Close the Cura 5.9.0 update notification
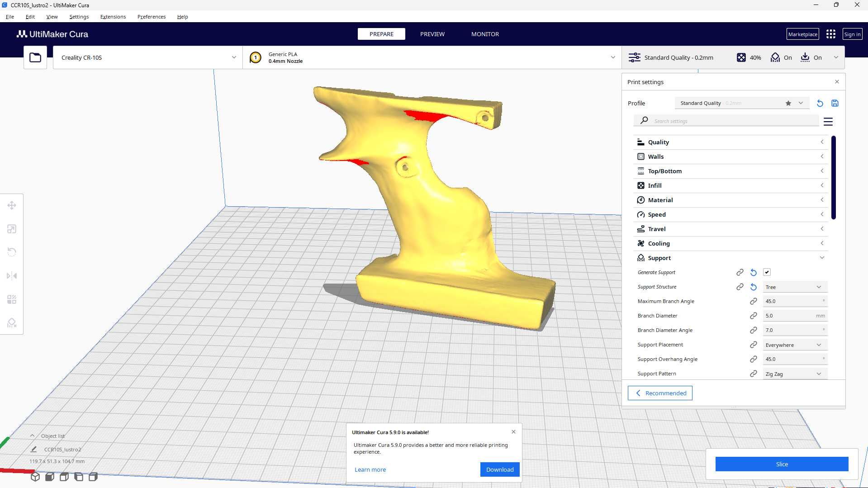 513,431
